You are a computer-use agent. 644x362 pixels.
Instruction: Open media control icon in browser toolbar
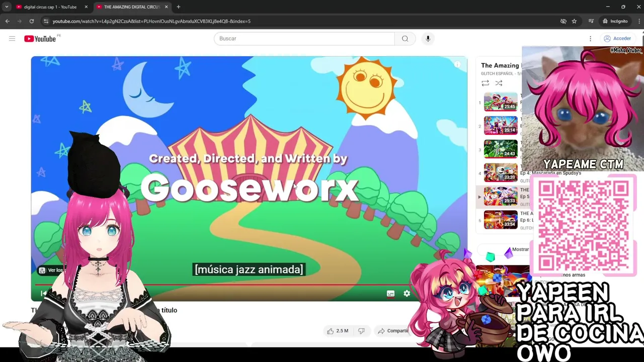(x=591, y=21)
